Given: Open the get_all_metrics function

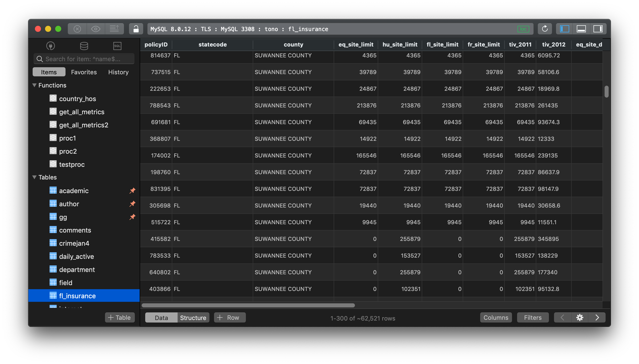Looking at the screenshot, I should (81, 111).
